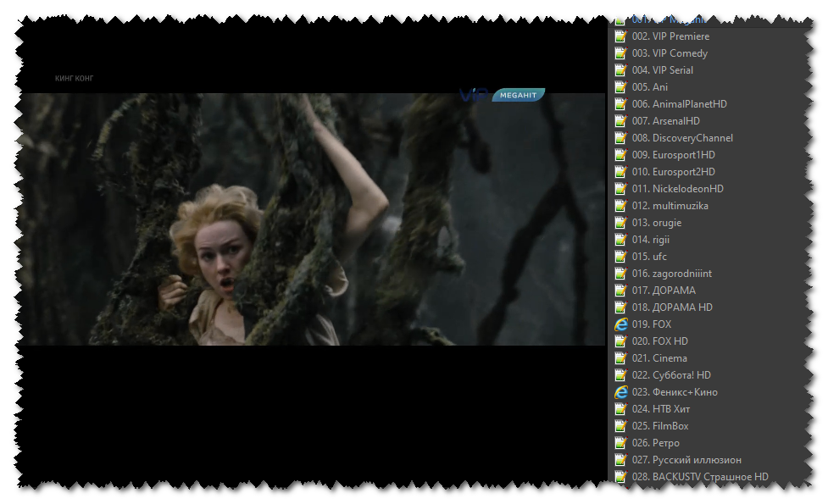
Task: Choose channel 013. orugie
Action: [x=656, y=223]
